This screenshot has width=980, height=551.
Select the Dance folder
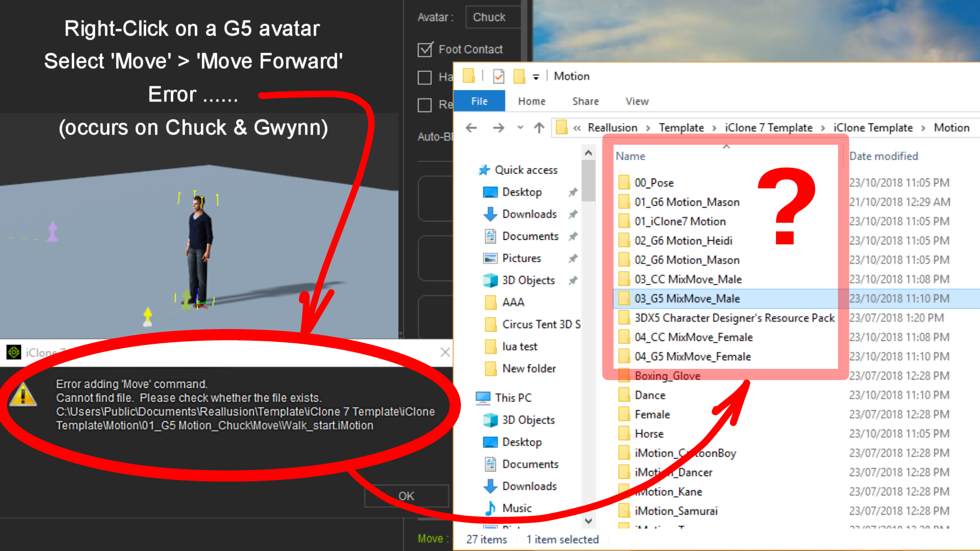click(650, 395)
